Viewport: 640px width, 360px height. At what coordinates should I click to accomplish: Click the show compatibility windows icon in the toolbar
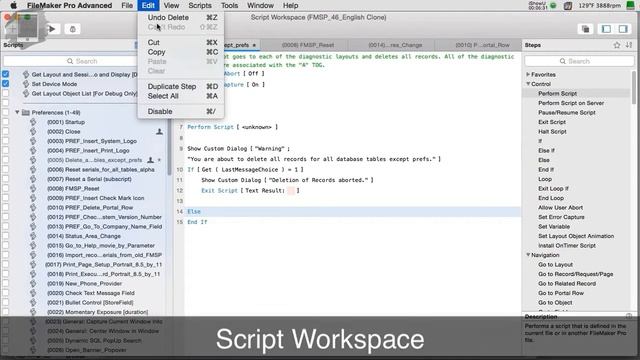tap(586, 29)
